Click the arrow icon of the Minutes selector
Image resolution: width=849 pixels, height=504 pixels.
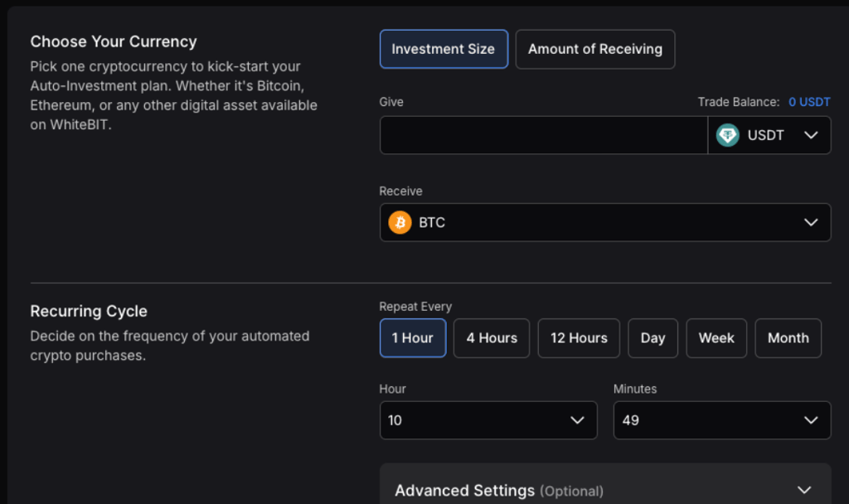pyautogui.click(x=811, y=420)
